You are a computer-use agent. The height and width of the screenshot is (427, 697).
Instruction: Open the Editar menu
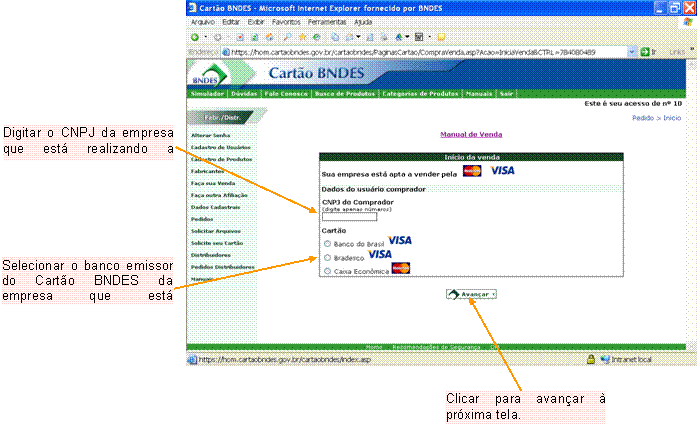point(231,22)
